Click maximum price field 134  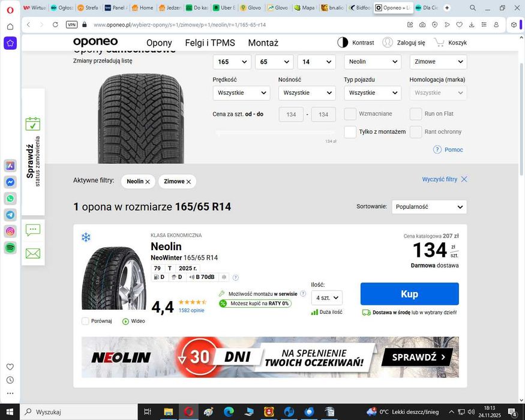[x=323, y=115]
